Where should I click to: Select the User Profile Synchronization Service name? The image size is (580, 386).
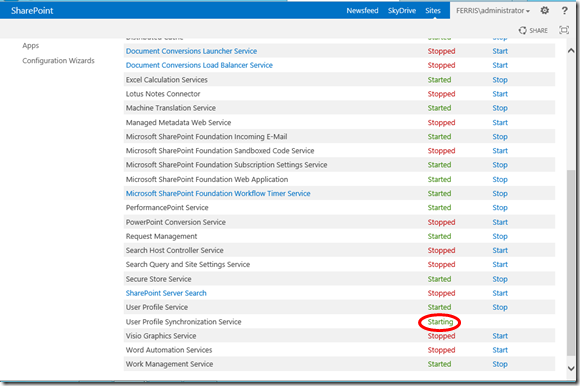[183, 322]
